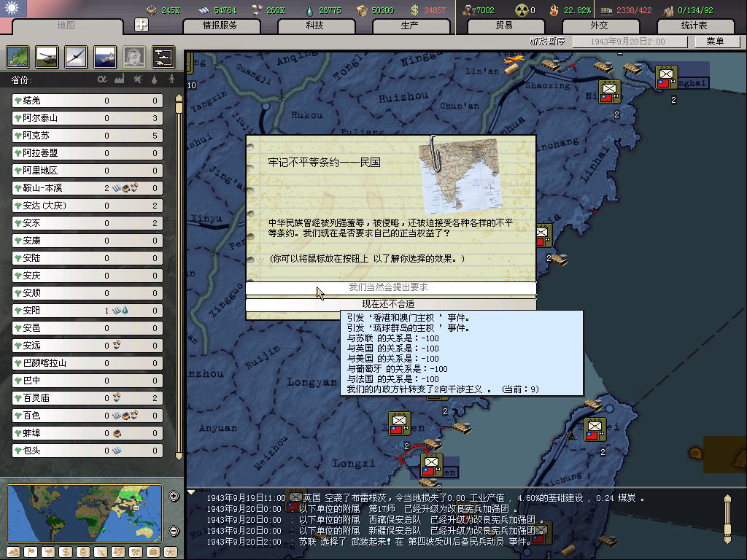747x560 pixels.
Task: Sort provinces by manpower figure icon
Action: point(172,79)
